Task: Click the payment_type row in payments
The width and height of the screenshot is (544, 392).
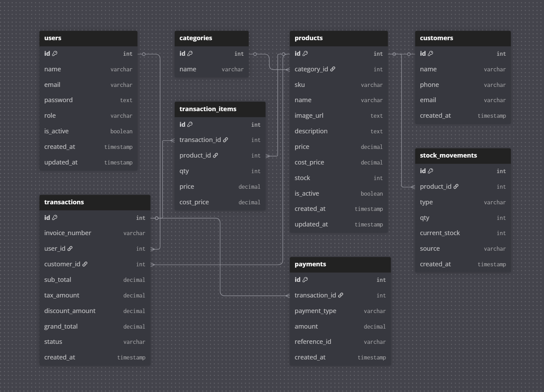Action: click(x=315, y=311)
